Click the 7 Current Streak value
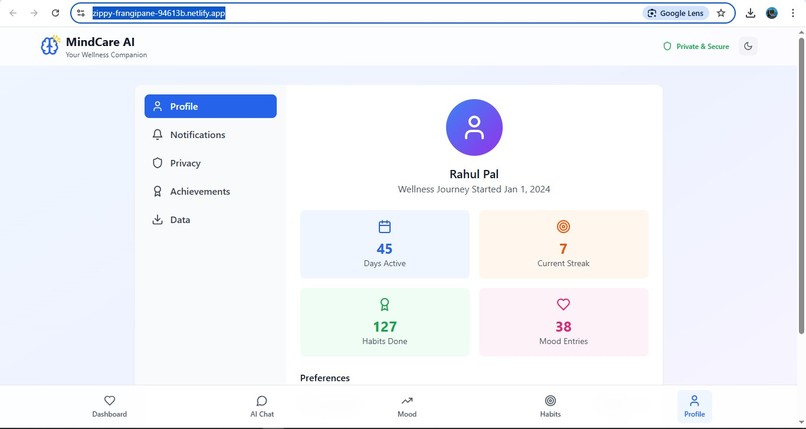Viewport: 806px width, 429px height. (563, 249)
